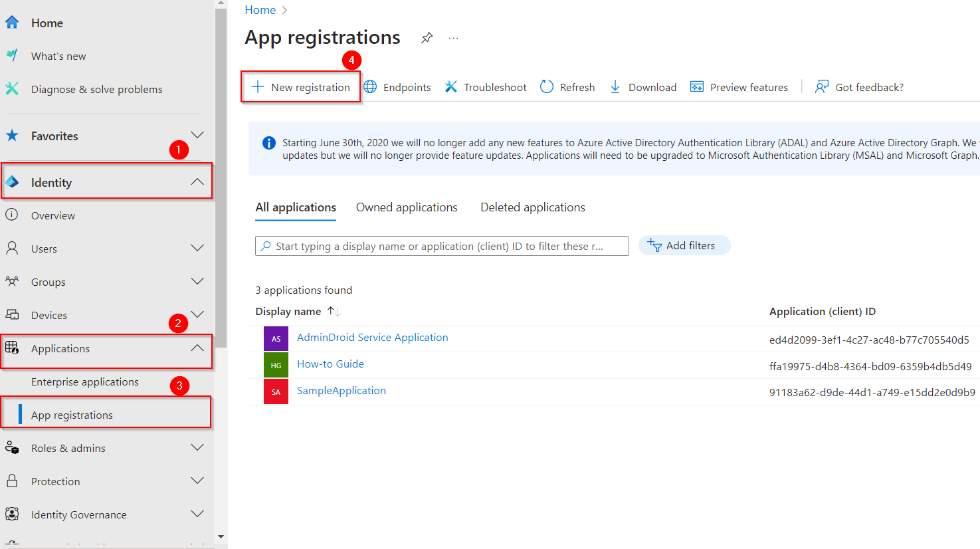Refresh the app registrations list

567,86
